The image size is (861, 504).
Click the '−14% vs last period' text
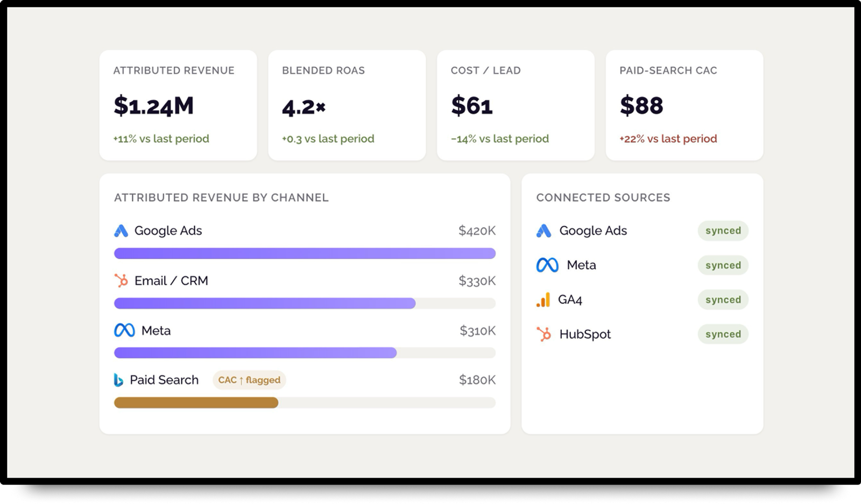click(500, 139)
